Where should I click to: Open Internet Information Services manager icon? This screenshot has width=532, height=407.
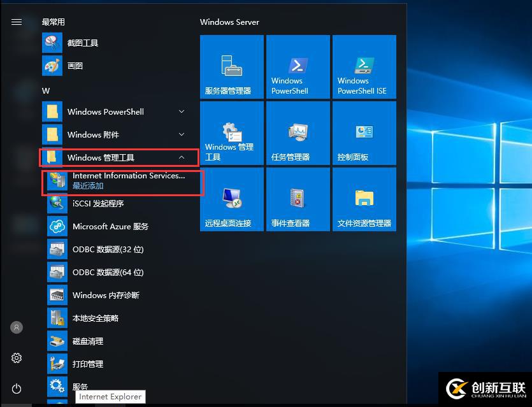[57, 180]
